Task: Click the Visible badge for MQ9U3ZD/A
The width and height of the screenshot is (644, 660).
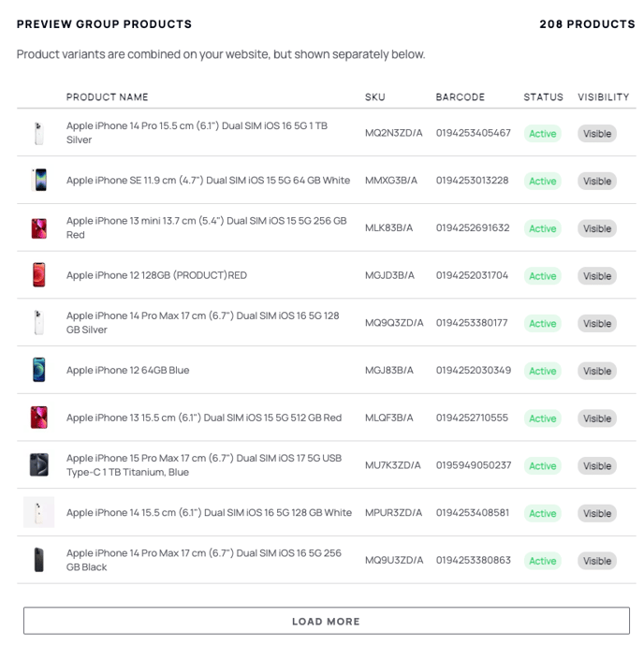Action: [x=597, y=561]
